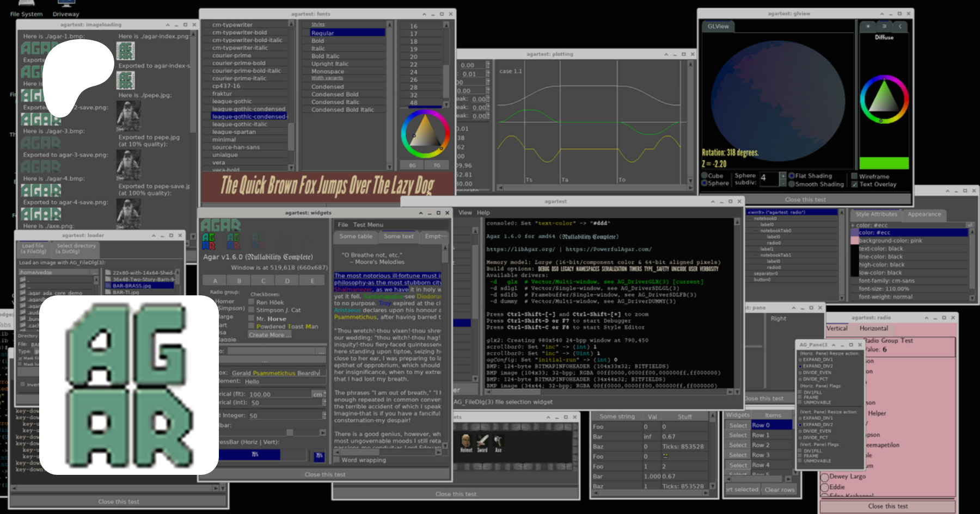This screenshot has height=514, width=980.
Task: Open the cm units dropdown
Action: tap(318, 394)
